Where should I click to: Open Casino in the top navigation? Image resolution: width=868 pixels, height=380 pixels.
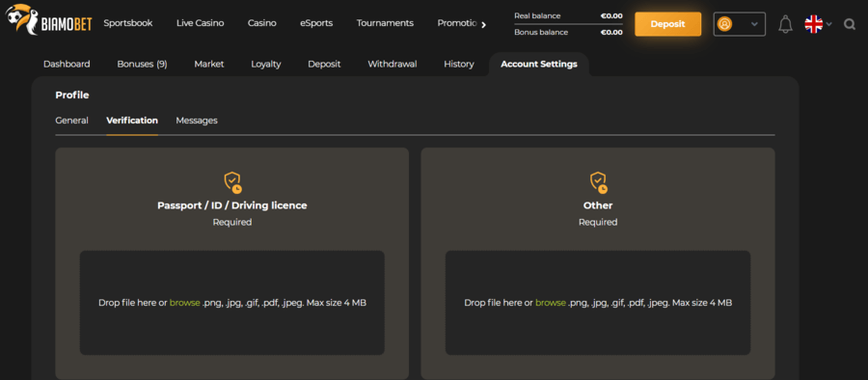261,23
